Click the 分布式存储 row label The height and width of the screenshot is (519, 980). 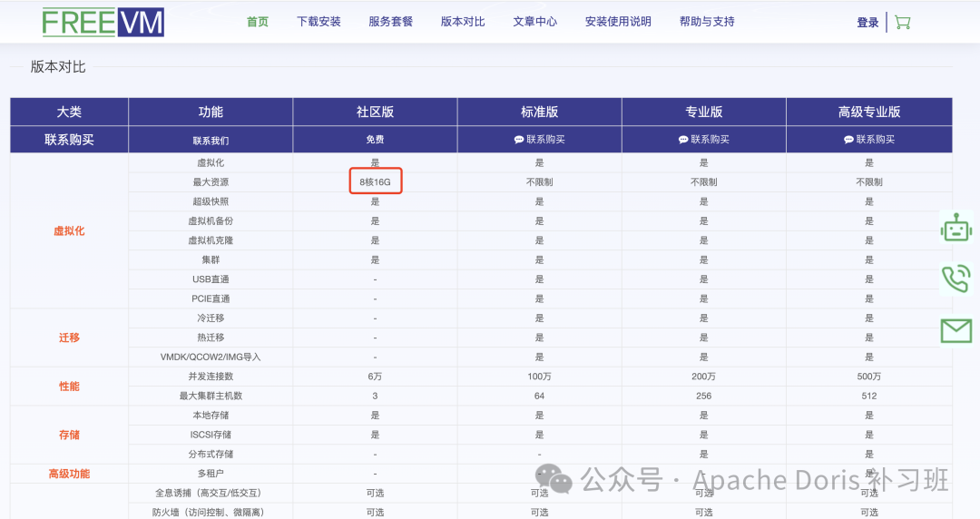[x=211, y=454]
